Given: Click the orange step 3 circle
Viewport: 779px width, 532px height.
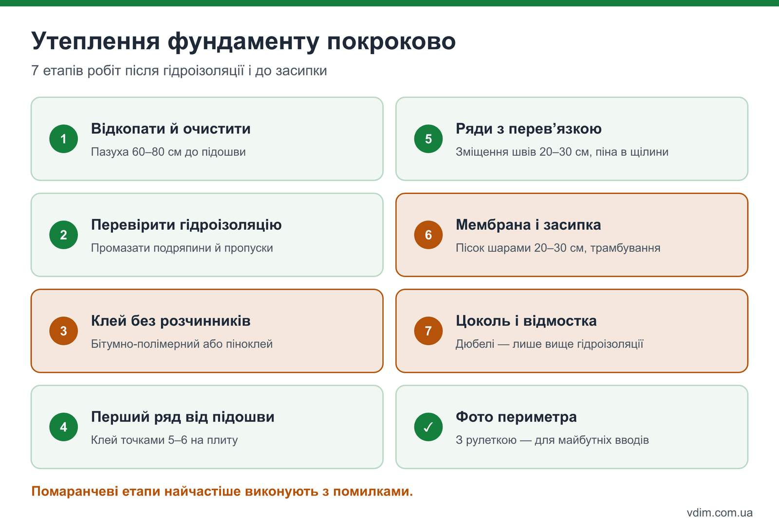Looking at the screenshot, I should (64, 331).
